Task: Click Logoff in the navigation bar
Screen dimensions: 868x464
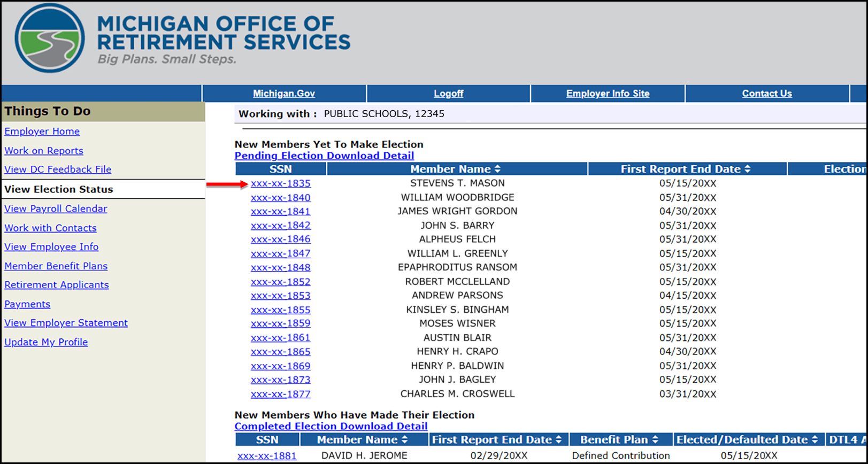Action: pos(448,94)
